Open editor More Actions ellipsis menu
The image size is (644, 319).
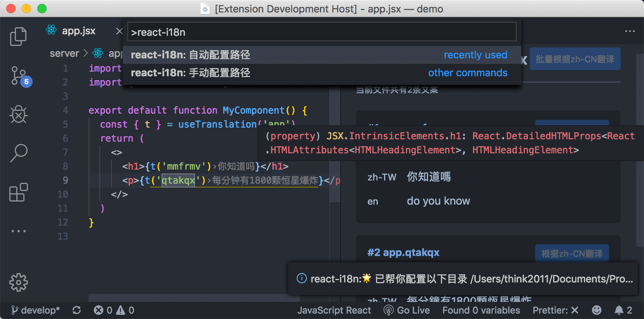(x=630, y=31)
